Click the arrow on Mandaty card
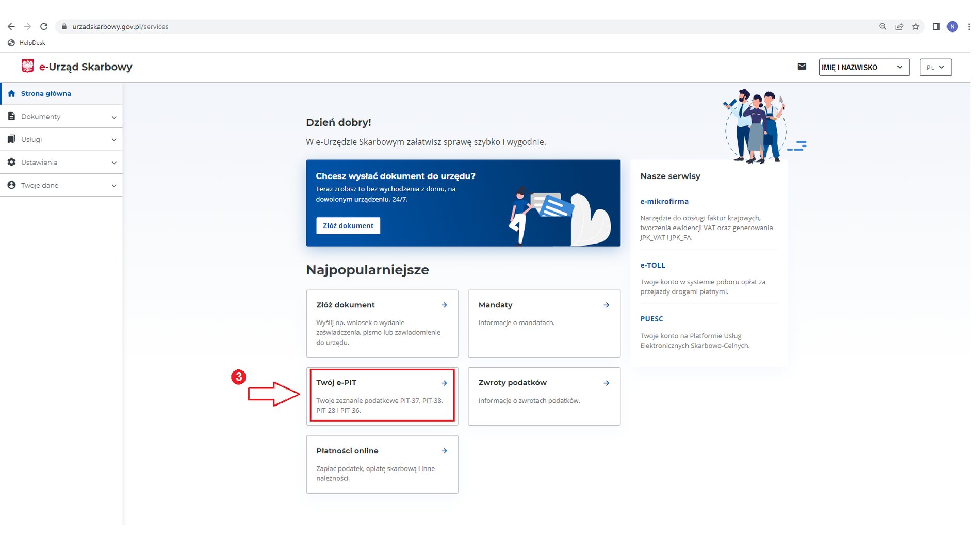Image resolution: width=980 pixels, height=551 pixels. tap(606, 305)
